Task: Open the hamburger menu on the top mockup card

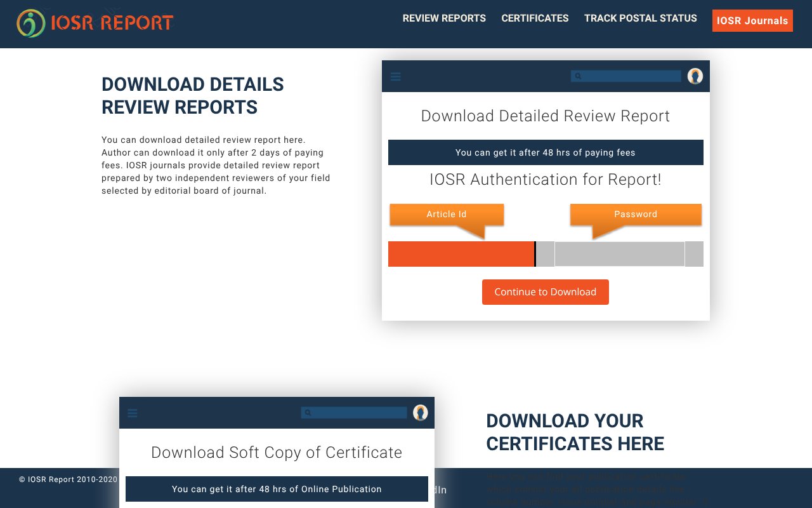Action: pos(395,76)
